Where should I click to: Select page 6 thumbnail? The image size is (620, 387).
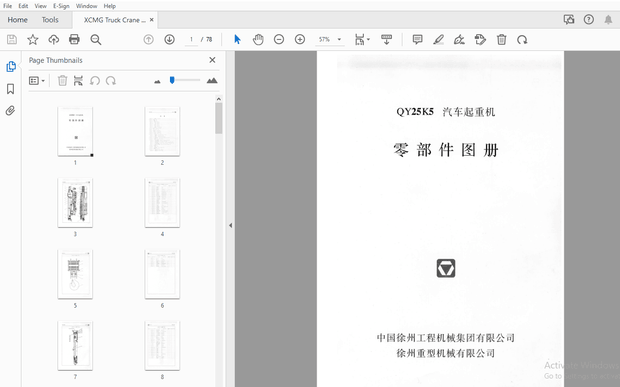162,274
